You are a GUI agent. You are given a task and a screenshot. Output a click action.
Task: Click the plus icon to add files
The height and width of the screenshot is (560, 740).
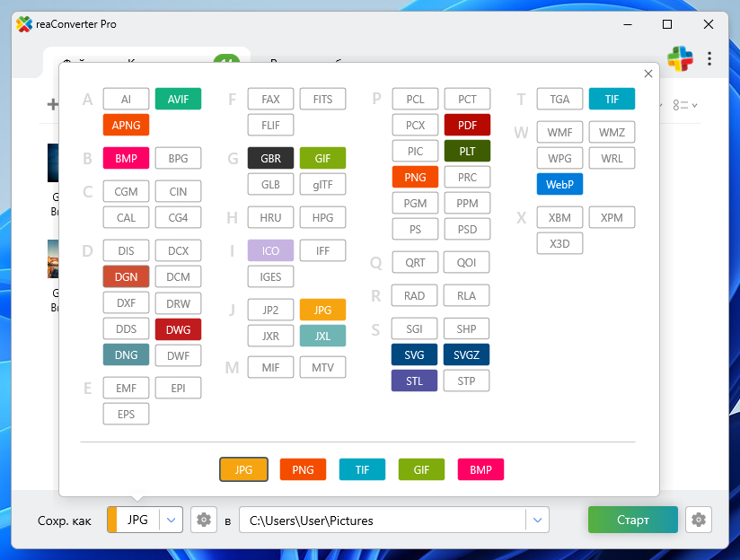[52, 105]
